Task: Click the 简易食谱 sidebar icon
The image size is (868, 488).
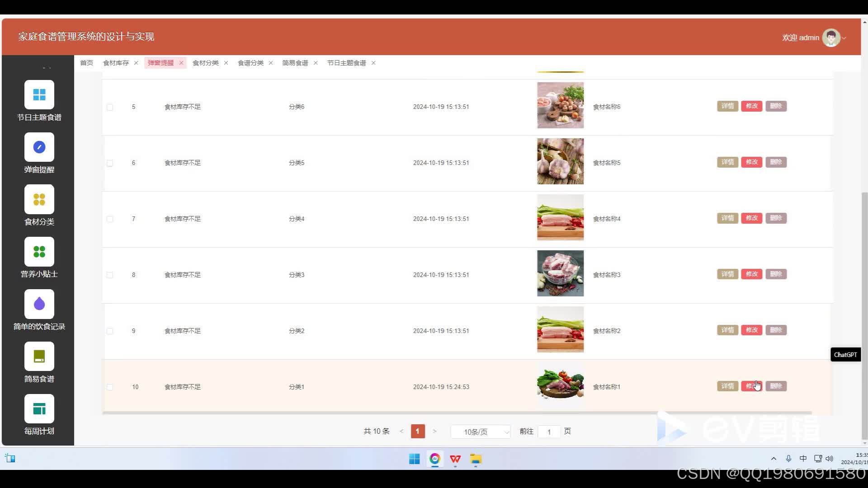Action: click(39, 357)
